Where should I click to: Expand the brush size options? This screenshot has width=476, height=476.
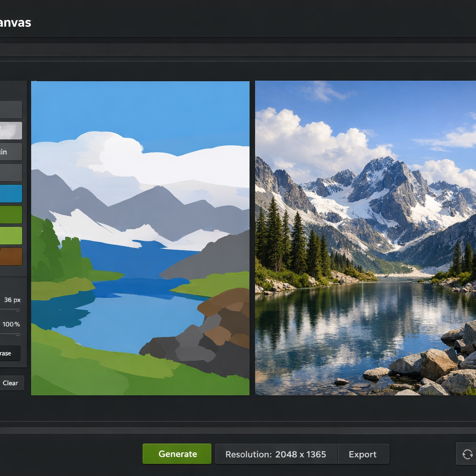tap(12, 300)
